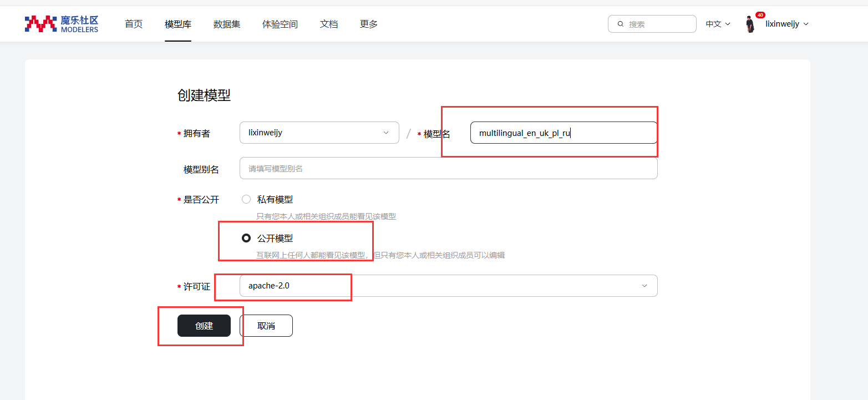Viewport: 868px width, 400px height.
Task: Focus the 模型名 model name field
Action: pyautogui.click(x=563, y=133)
